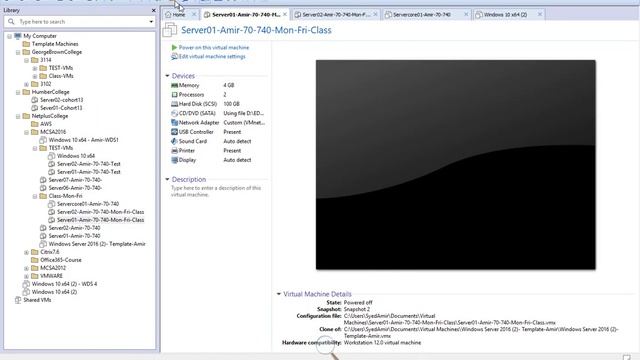The image size is (640, 360).
Task: Close the Windows 10 x64 (2) tab
Action: pyautogui.click(x=540, y=14)
